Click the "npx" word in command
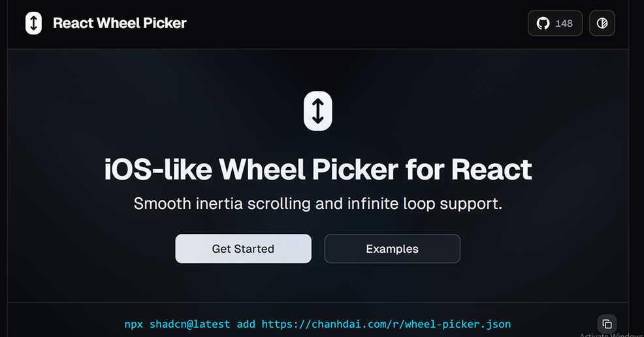The image size is (644, 337). tap(134, 324)
